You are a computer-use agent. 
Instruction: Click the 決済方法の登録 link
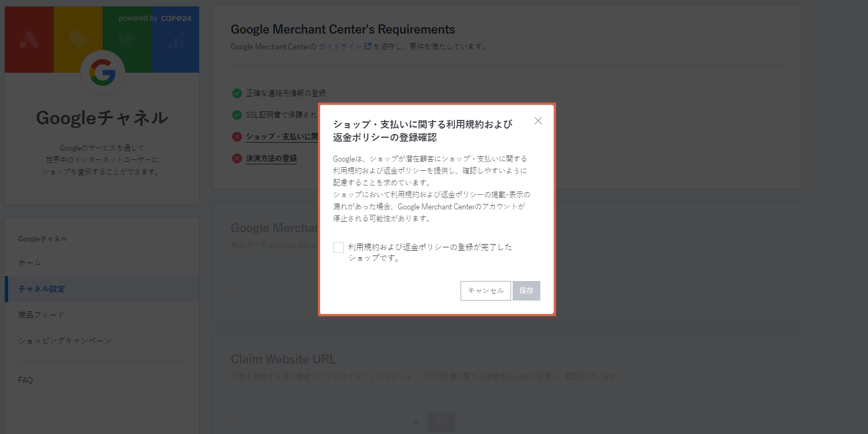coord(271,158)
